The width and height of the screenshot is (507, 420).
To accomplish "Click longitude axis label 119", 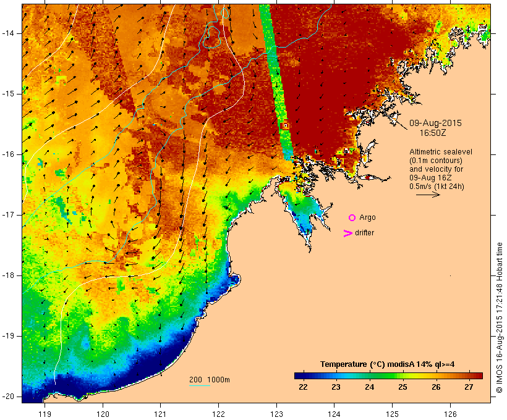I will pos(45,414).
